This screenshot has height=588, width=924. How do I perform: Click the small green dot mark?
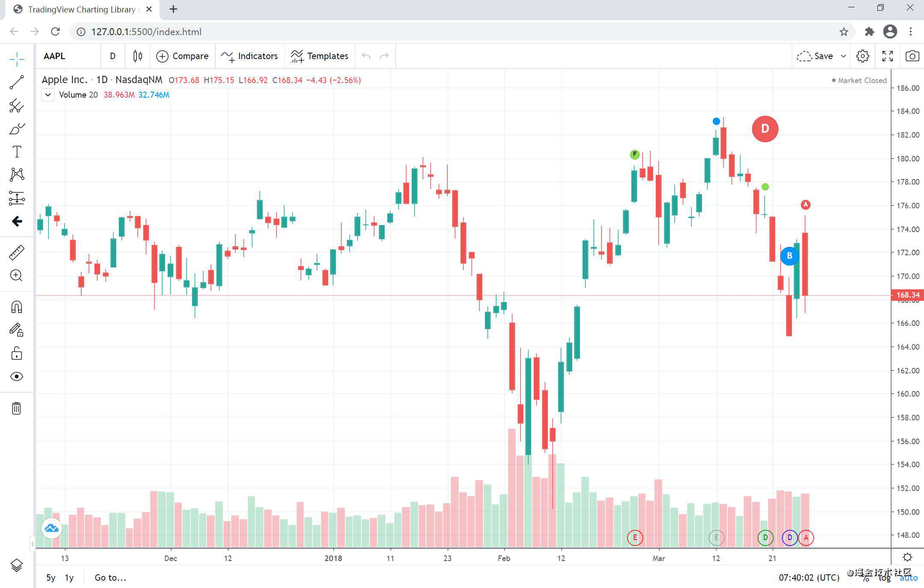point(765,187)
